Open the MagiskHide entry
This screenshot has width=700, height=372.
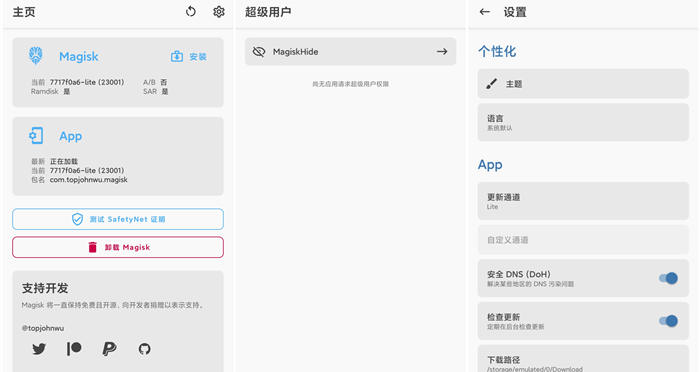pyautogui.click(x=350, y=52)
